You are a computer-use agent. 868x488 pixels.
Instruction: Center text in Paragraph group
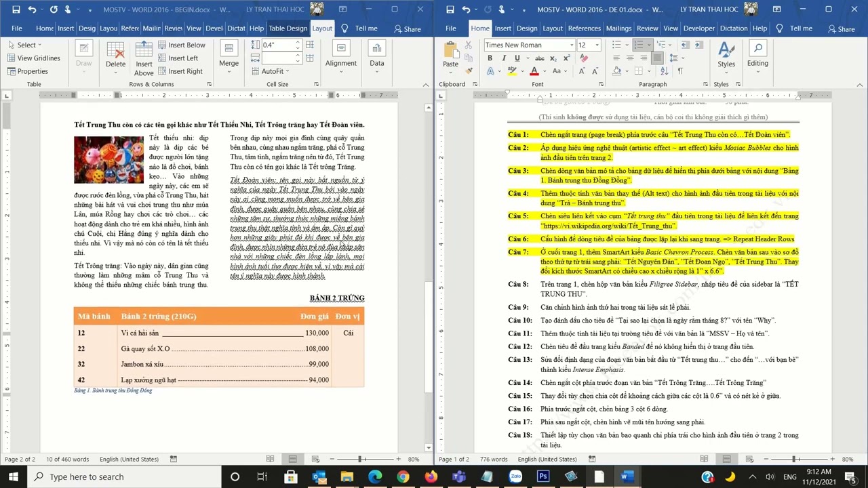630,58
